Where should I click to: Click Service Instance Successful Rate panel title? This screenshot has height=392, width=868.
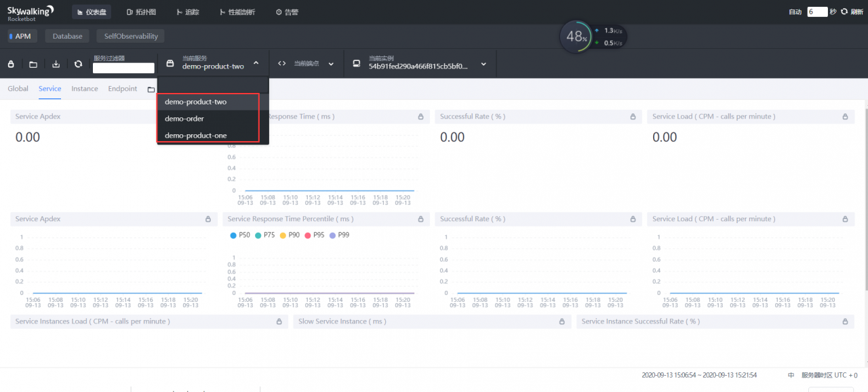[x=641, y=321]
